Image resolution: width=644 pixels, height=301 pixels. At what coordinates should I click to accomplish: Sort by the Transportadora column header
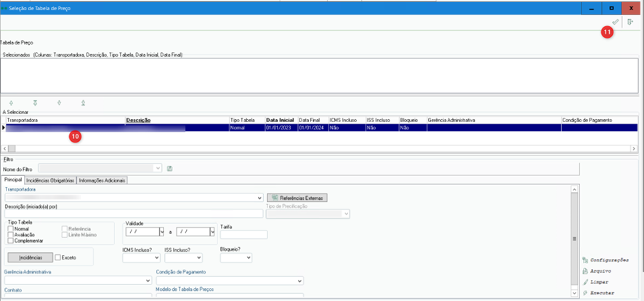click(x=65, y=120)
